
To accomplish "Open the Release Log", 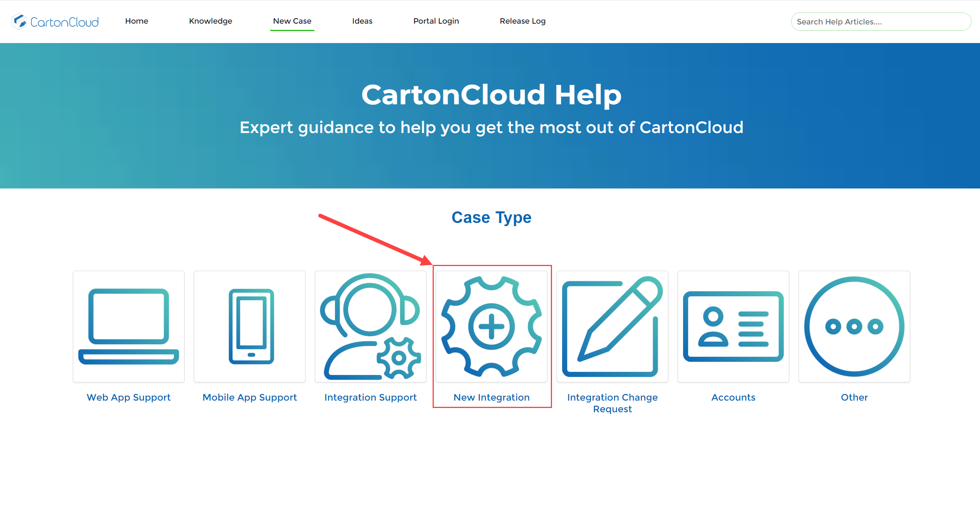I will pyautogui.click(x=523, y=21).
